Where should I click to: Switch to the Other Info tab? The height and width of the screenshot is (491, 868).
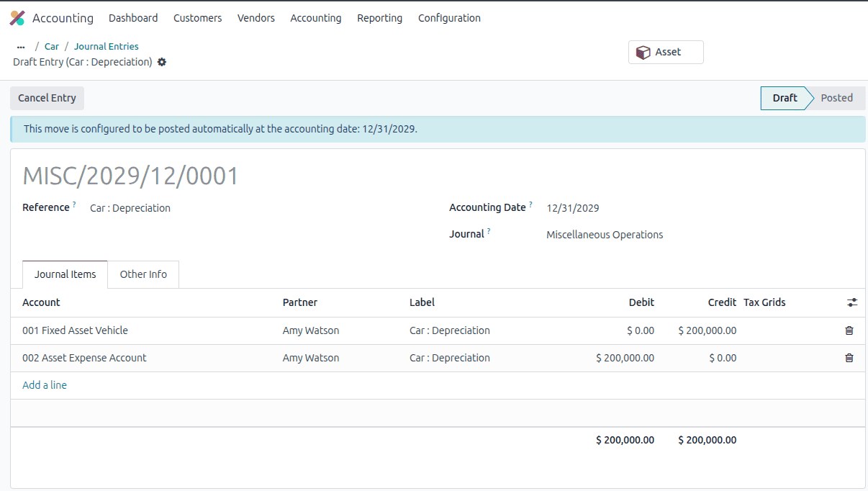point(143,274)
